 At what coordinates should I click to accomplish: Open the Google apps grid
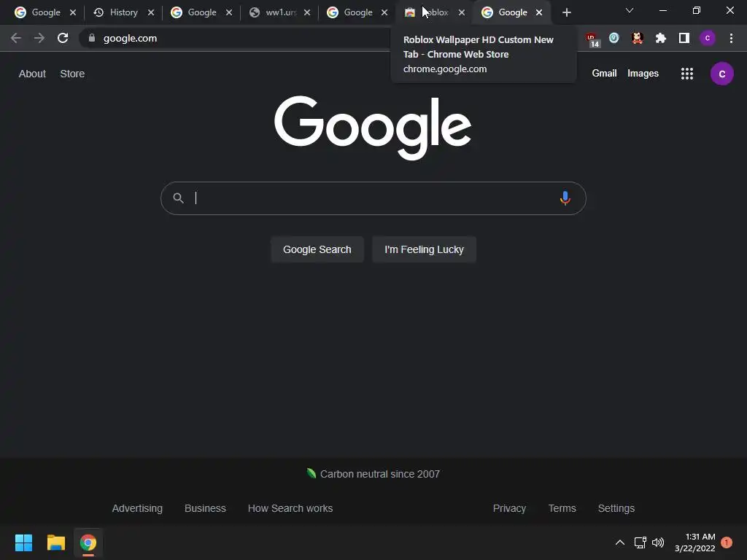coord(687,74)
